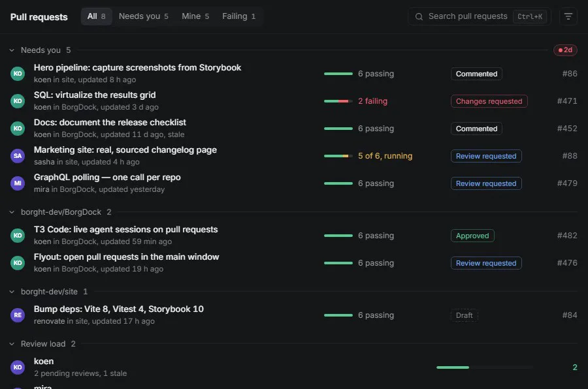This screenshot has height=389, width=588.
Task: Click the 2 failing checks bar on #471
Action: coord(338,101)
